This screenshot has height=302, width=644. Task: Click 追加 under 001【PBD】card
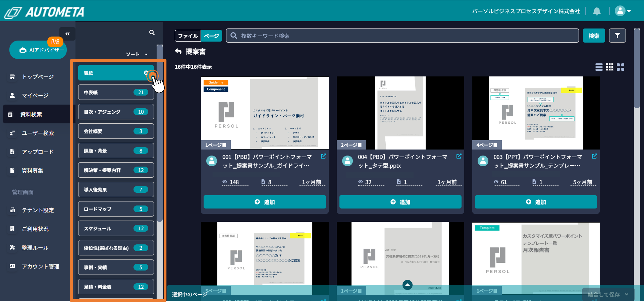[265, 202]
